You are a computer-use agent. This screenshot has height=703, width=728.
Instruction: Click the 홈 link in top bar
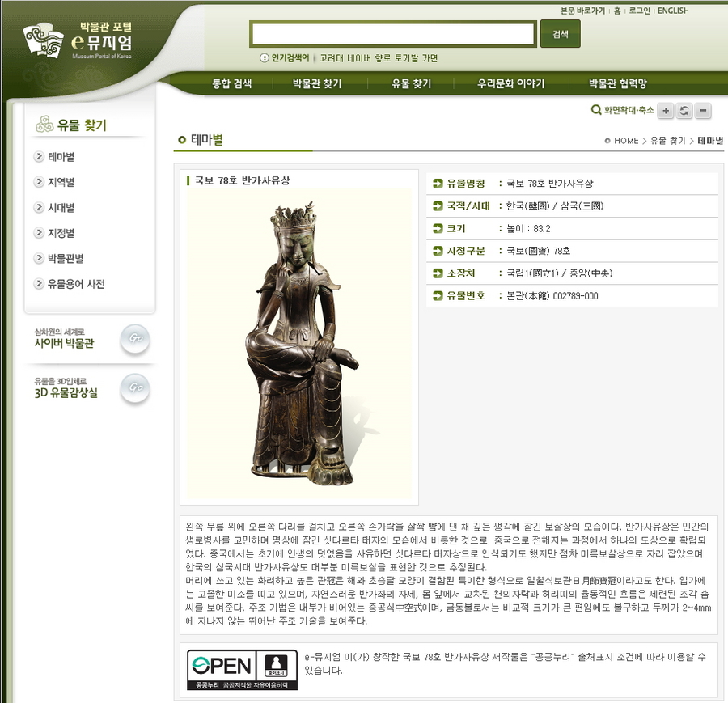(x=617, y=11)
